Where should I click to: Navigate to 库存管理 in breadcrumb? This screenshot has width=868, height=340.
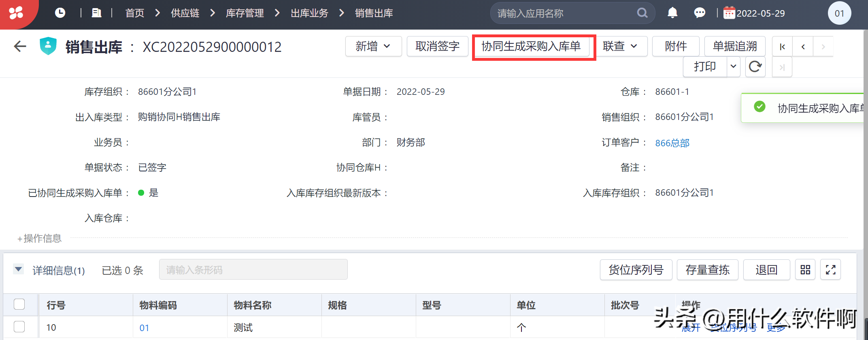[x=245, y=13]
